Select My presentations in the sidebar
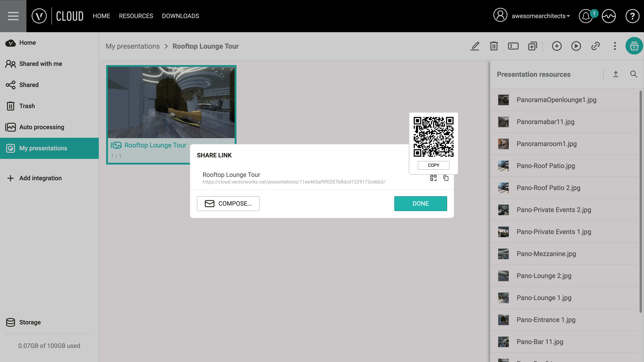644x362 pixels. (x=43, y=148)
